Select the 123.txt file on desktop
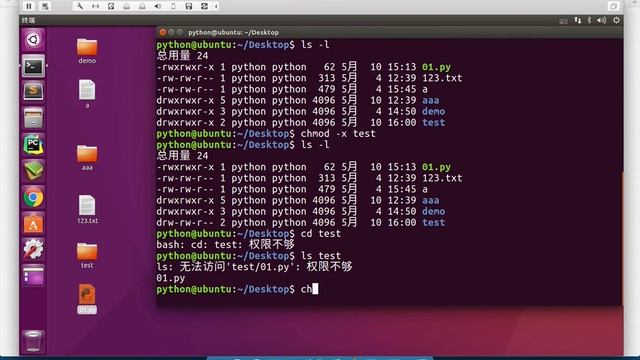This screenshot has width=640, height=360. click(87, 209)
